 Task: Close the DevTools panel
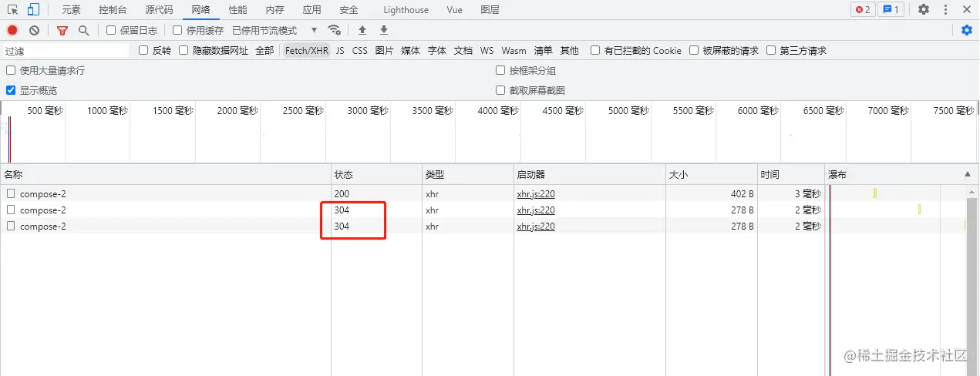click(967, 10)
